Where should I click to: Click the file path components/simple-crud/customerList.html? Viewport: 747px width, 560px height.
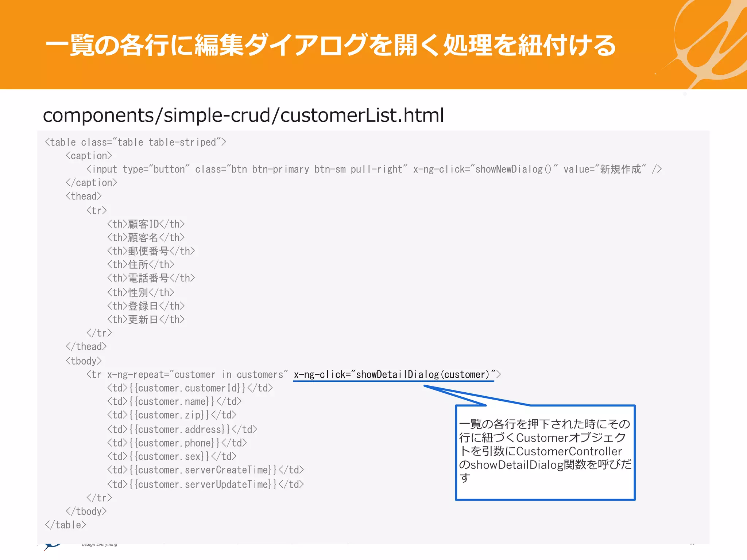(243, 115)
